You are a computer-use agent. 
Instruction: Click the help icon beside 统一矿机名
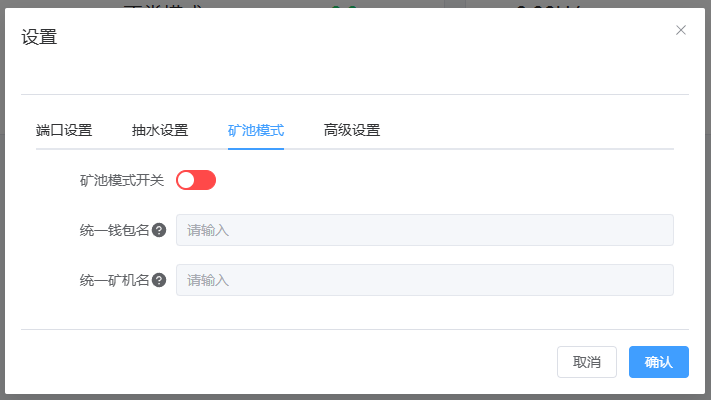[159, 280]
